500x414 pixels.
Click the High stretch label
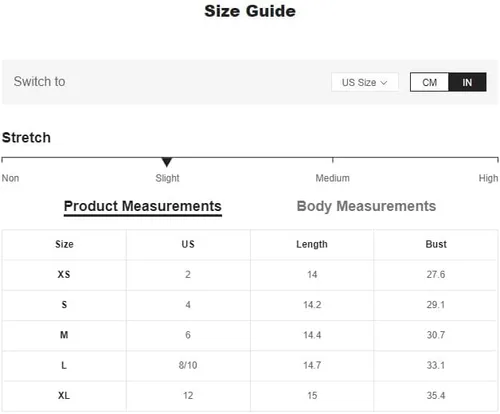pyautogui.click(x=488, y=178)
